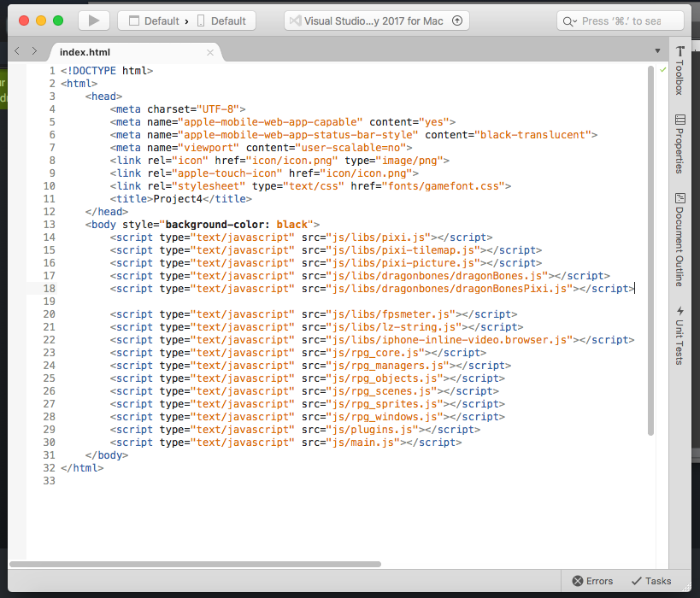This screenshot has height=598, width=700.
Task: Click the Document Outline icon
Action: coord(679,198)
